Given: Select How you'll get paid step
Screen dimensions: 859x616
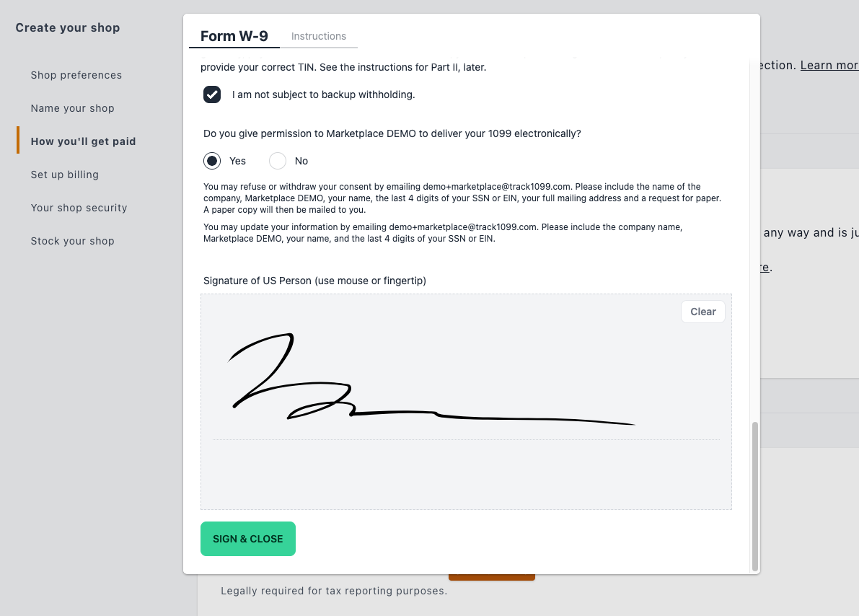Looking at the screenshot, I should pos(83,141).
